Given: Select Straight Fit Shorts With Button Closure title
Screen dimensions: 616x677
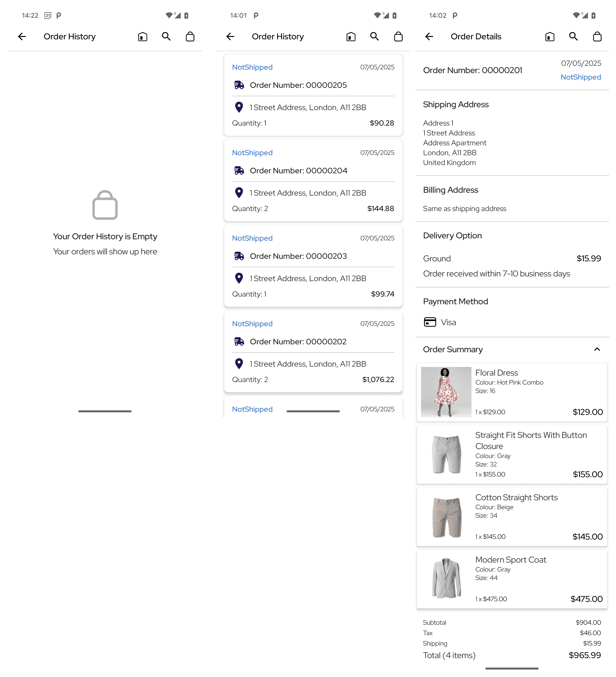Looking at the screenshot, I should [531, 441].
